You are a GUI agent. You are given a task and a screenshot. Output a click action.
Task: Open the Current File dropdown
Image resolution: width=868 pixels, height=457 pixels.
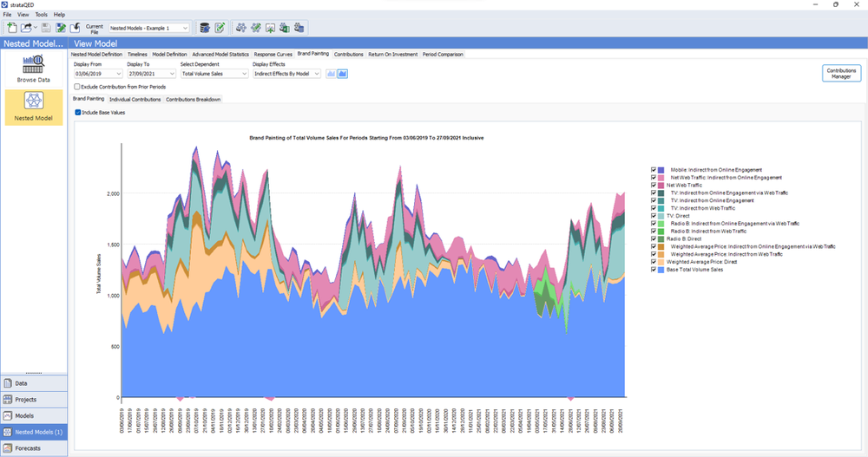[x=149, y=28]
